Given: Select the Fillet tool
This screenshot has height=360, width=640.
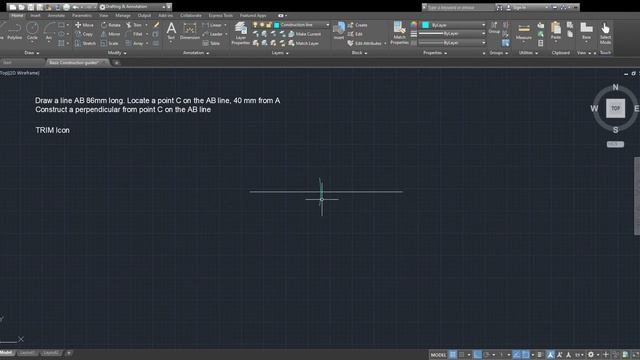Looking at the screenshot, I should 134,34.
